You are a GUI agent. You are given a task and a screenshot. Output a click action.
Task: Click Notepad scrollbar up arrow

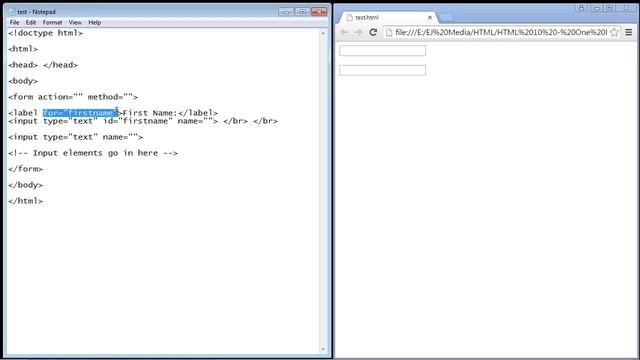(323, 33)
